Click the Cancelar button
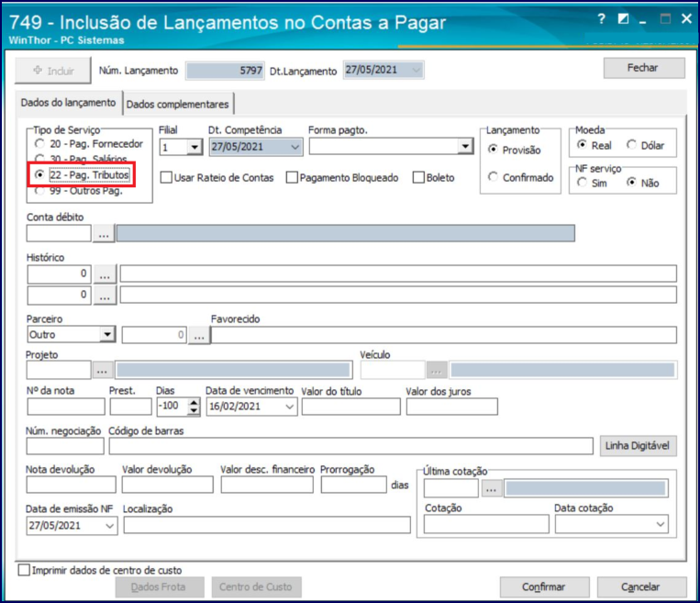The width and height of the screenshot is (700, 603). pos(641,586)
